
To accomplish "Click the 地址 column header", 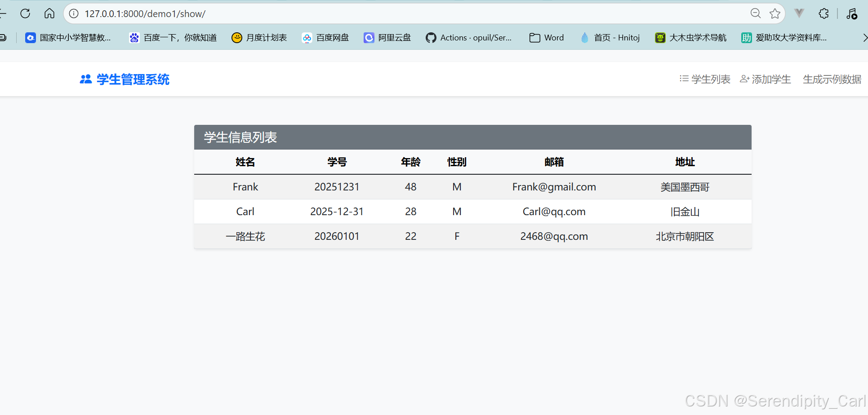I will 685,162.
